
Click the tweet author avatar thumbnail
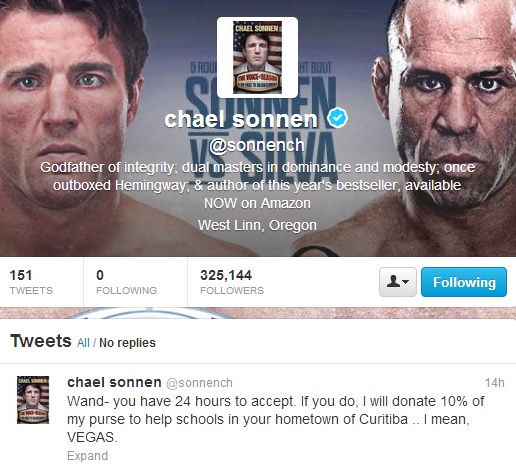pyautogui.click(x=33, y=400)
